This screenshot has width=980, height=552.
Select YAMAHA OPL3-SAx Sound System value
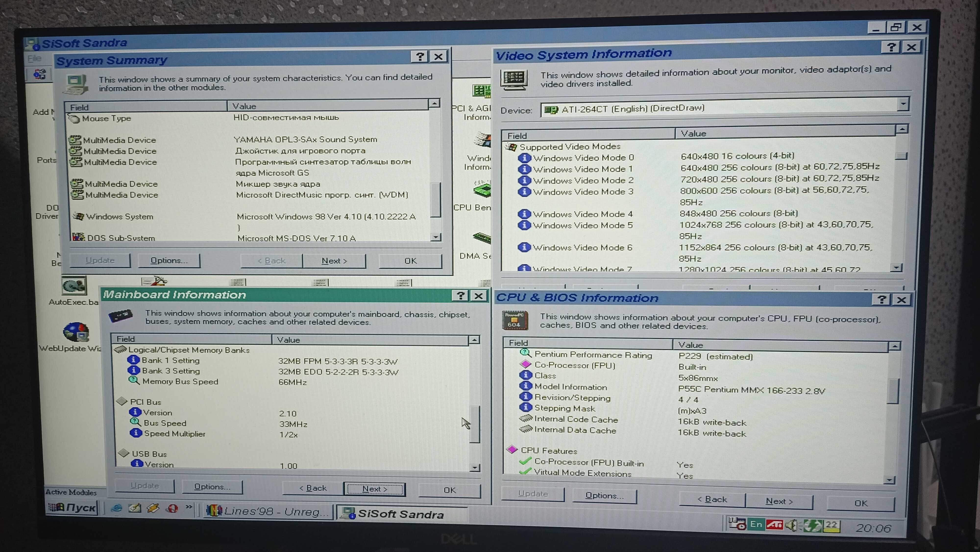pos(306,139)
